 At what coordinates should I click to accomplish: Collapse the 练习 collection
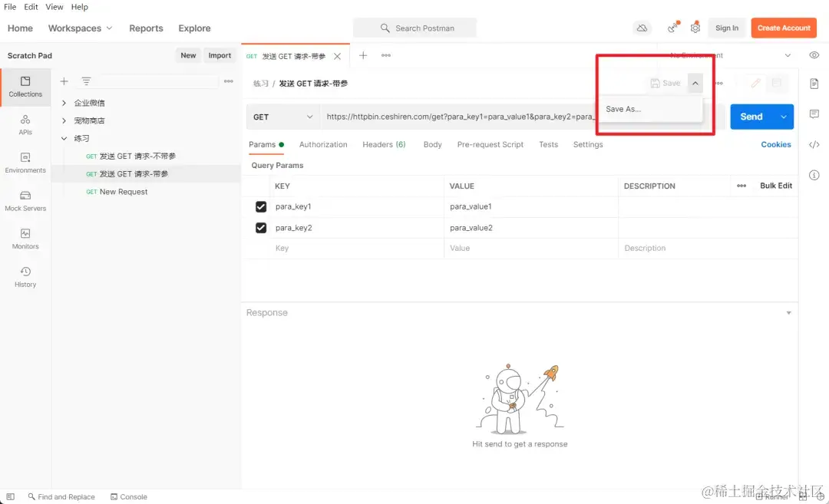(x=64, y=138)
